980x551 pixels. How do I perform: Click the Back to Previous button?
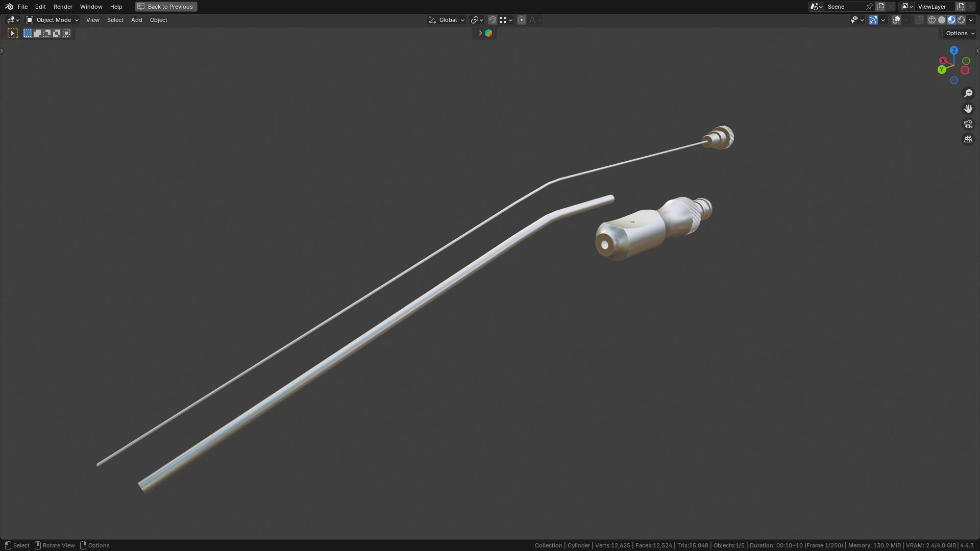(166, 7)
